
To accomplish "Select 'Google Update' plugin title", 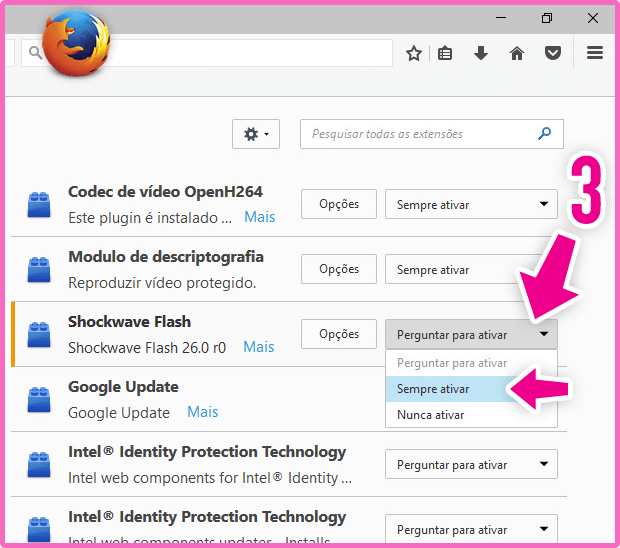I will click(123, 387).
